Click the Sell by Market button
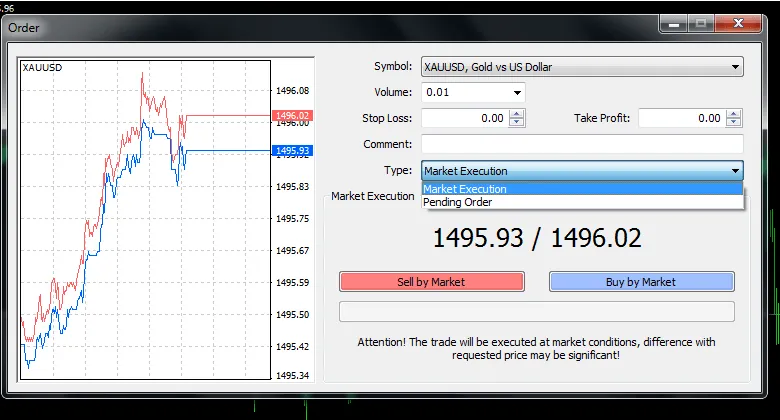The image size is (780, 420). (432, 282)
